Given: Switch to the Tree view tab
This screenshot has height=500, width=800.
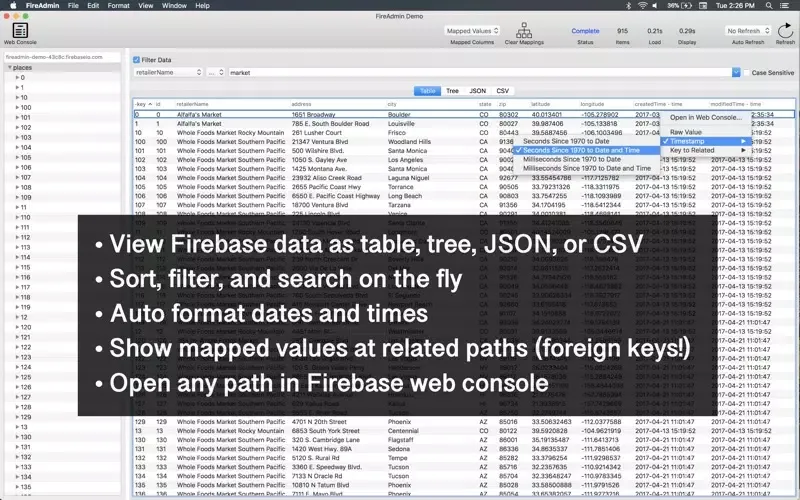Looking at the screenshot, I should [x=452, y=90].
